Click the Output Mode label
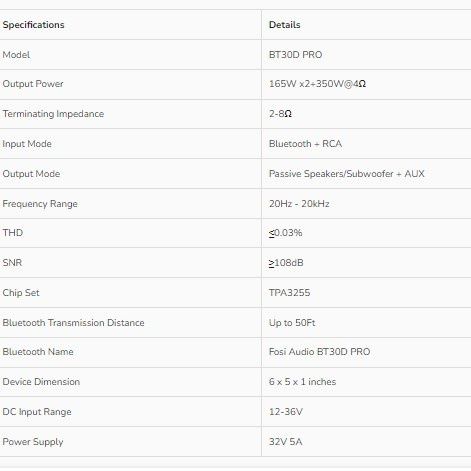This screenshot has width=471, height=471. 31,174
